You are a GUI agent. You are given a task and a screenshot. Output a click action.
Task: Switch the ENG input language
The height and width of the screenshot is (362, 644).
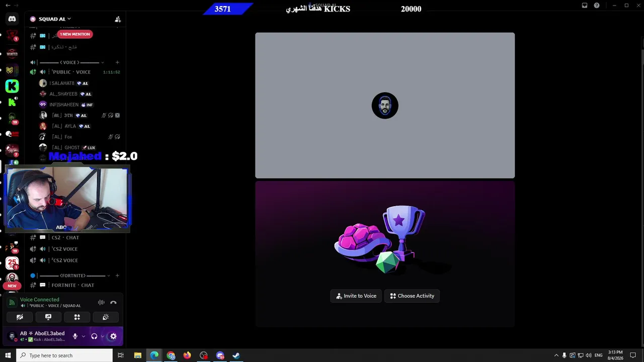click(x=598, y=355)
